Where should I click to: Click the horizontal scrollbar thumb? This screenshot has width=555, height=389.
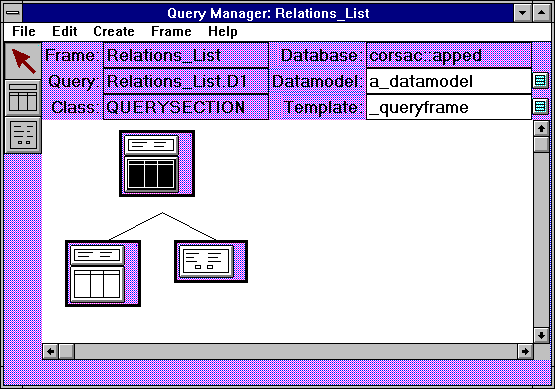[x=67, y=351]
